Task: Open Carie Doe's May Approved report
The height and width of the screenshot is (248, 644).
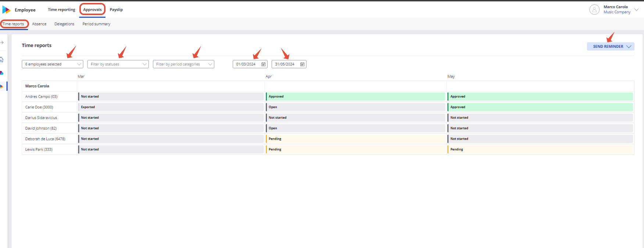Action: 540,107
